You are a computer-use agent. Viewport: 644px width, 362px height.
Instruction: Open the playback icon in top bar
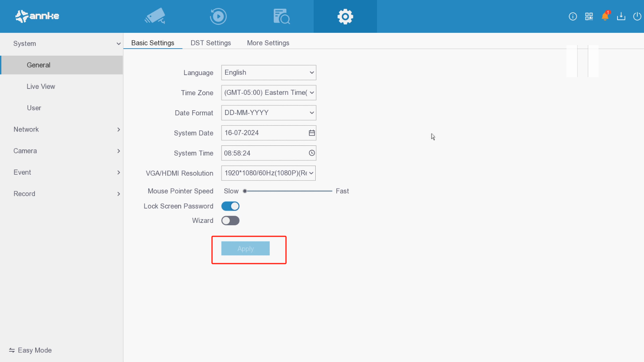218,16
